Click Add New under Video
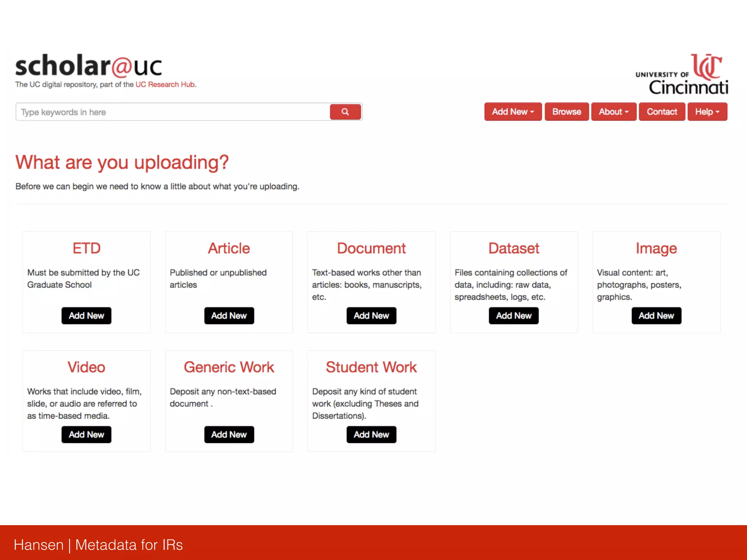Viewport: 747px width, 560px height. coord(86,435)
